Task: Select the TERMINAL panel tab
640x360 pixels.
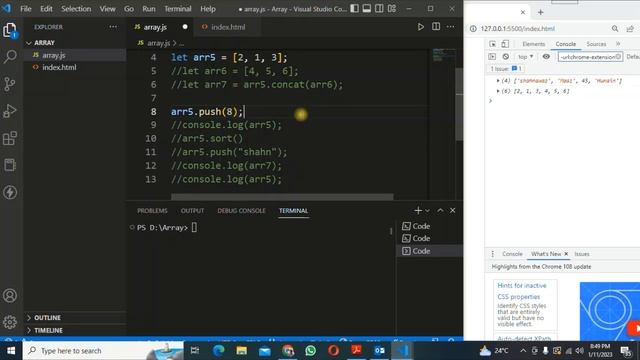Action: [293, 211]
